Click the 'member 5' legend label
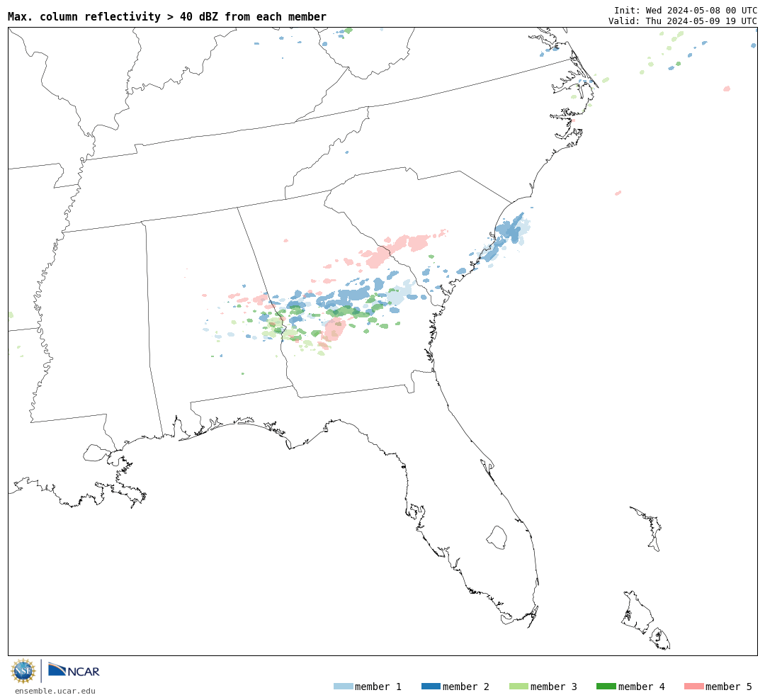Screen dimensions: 765x700 pos(729,687)
